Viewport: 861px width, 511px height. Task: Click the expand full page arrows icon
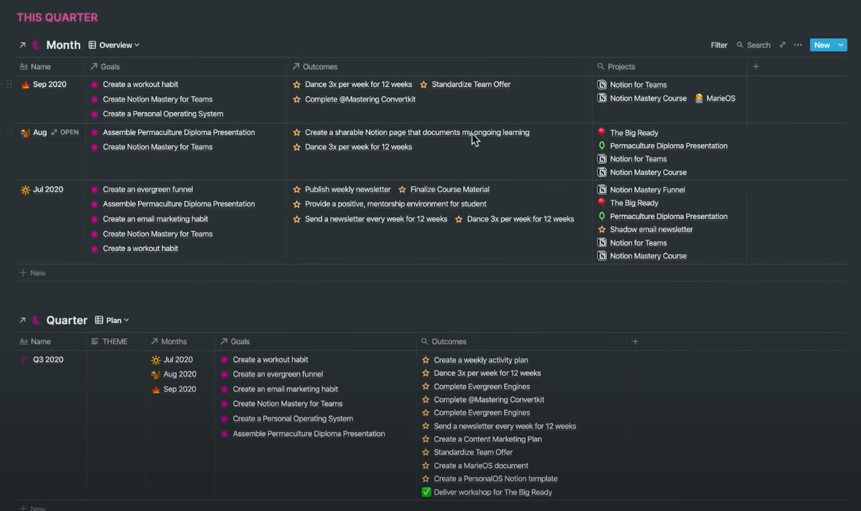coord(782,45)
